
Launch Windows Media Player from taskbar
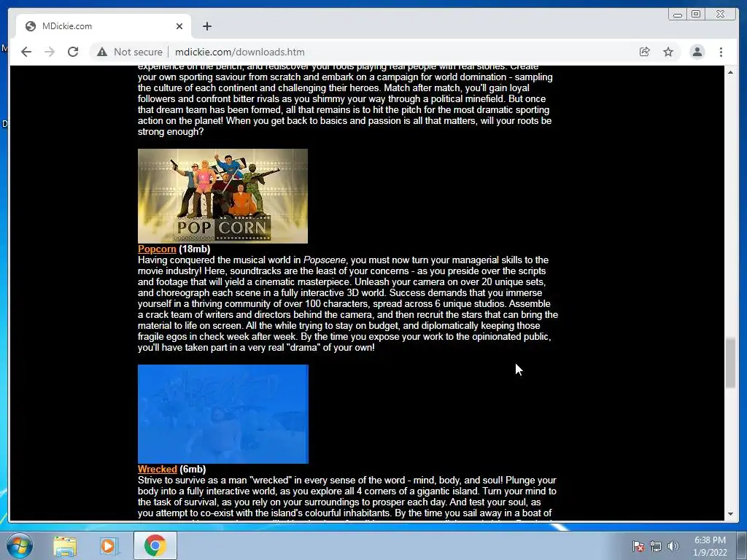pos(109,545)
